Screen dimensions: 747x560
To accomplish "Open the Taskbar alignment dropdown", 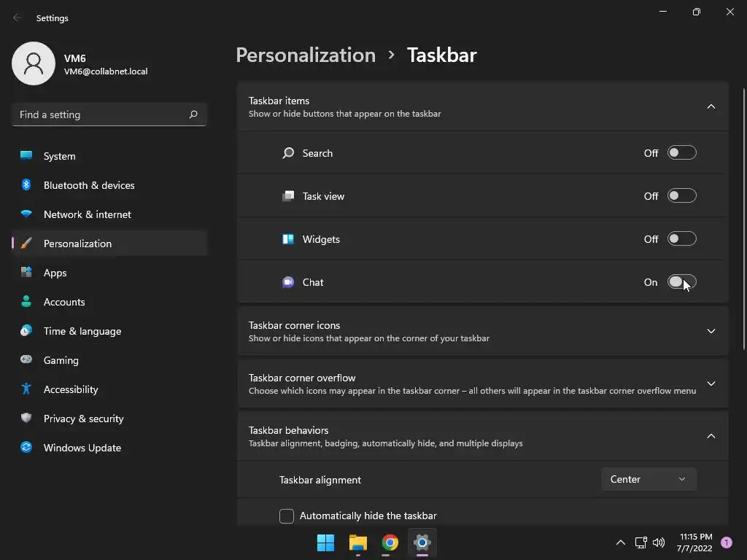I will [649, 479].
